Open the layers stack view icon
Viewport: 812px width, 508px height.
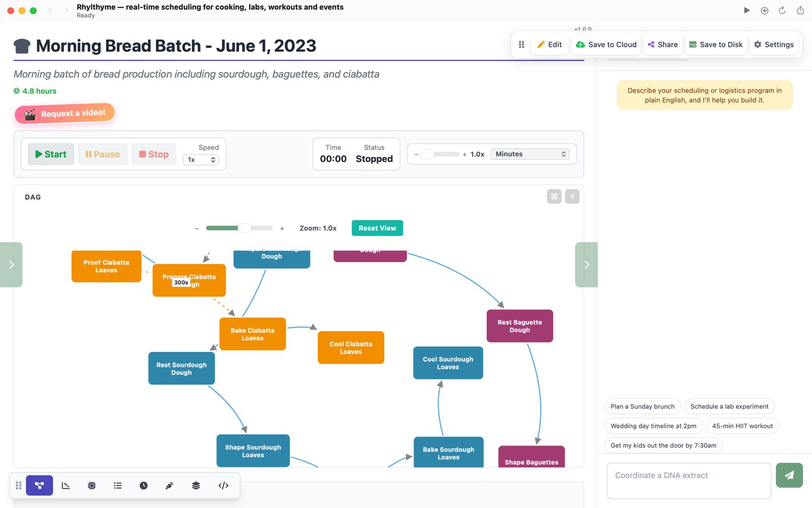coord(196,486)
